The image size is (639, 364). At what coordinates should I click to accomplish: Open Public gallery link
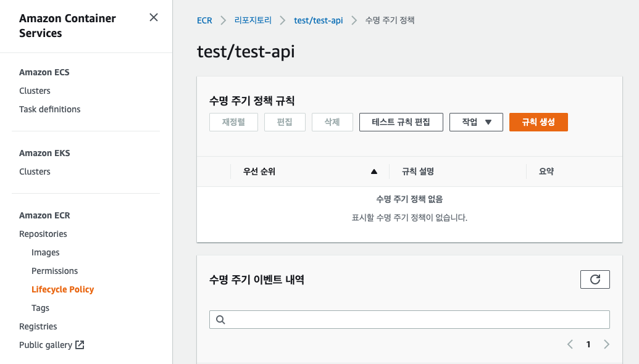click(46, 345)
